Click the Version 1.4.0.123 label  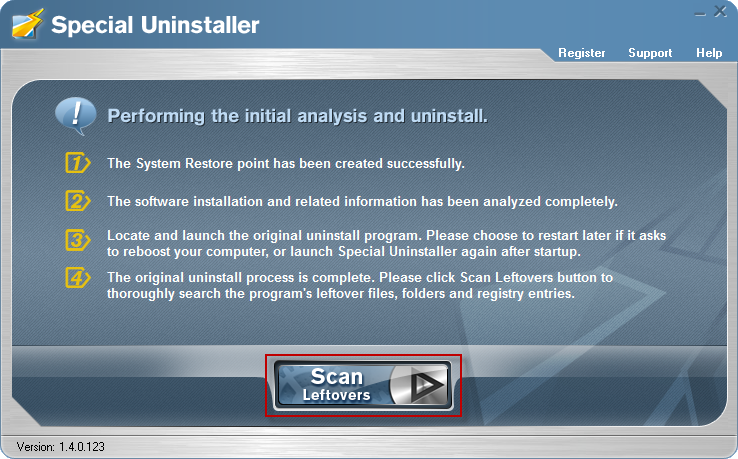pos(60,446)
